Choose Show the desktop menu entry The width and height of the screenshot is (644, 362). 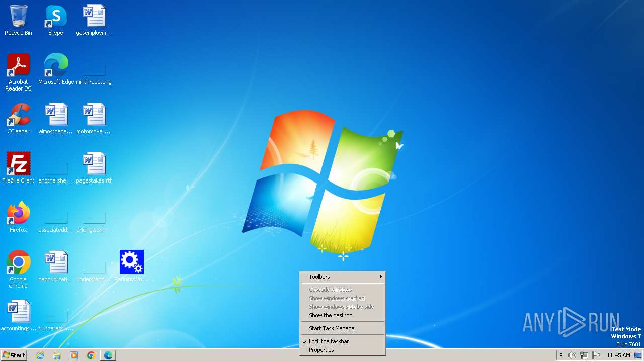[x=343, y=315]
